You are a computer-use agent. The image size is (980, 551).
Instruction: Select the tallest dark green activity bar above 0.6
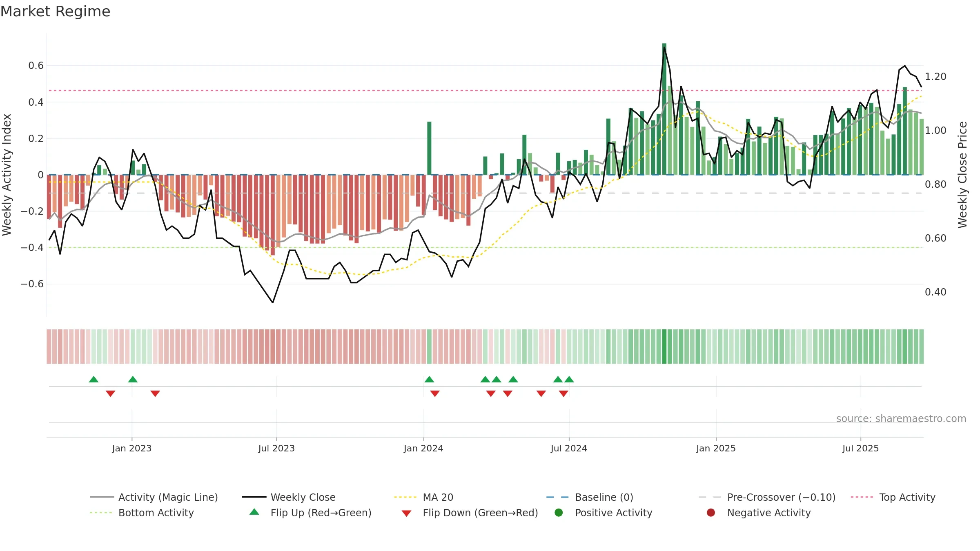click(664, 109)
